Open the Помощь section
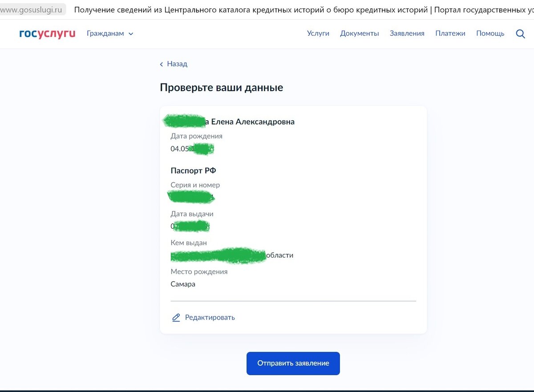The width and height of the screenshot is (534, 392). point(490,33)
